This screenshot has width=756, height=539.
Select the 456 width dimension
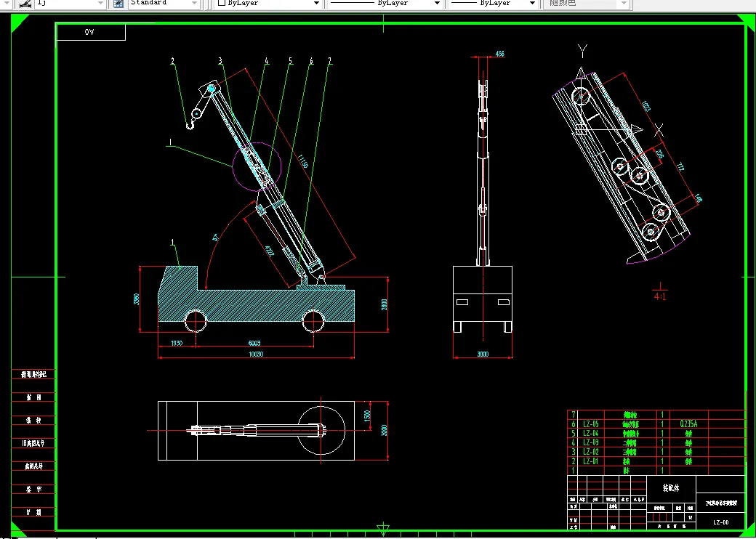(499, 54)
